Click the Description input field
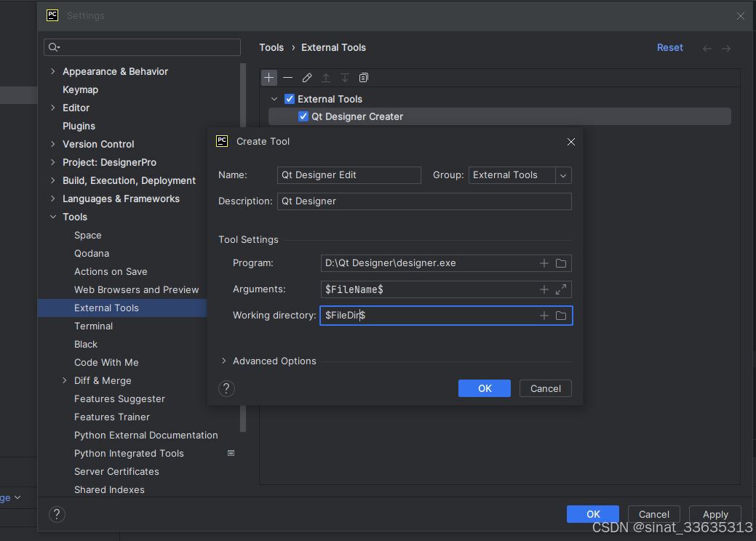756x541 pixels. pyautogui.click(x=424, y=201)
